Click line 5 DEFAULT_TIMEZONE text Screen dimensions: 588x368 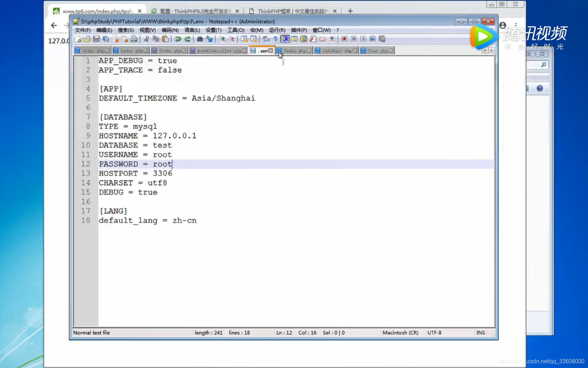[177, 98]
